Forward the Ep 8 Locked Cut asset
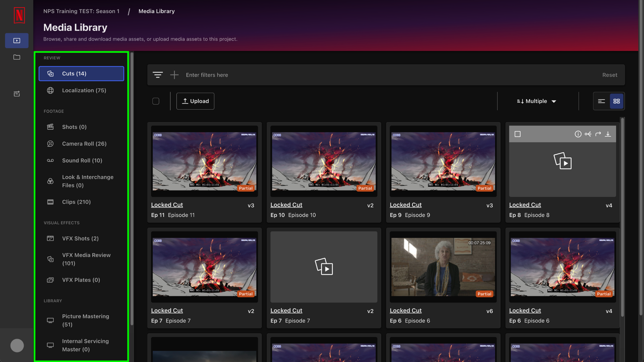This screenshot has width=644, height=362. coord(598,134)
